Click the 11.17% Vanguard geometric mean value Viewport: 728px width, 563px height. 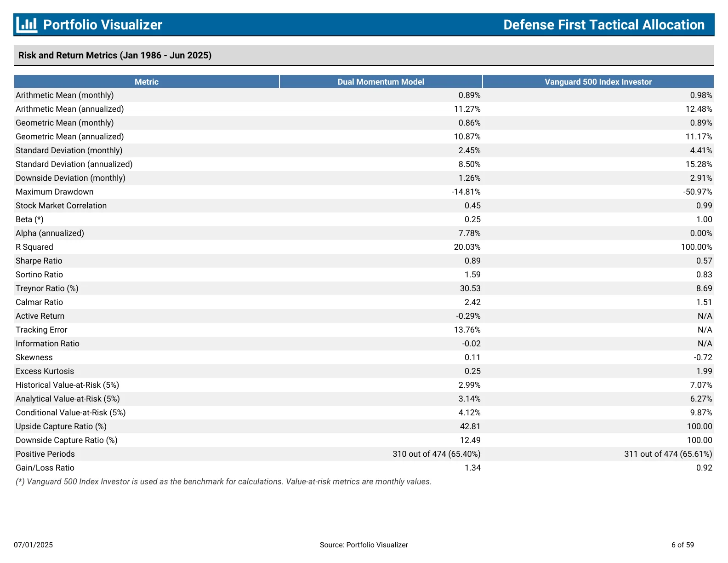point(699,137)
